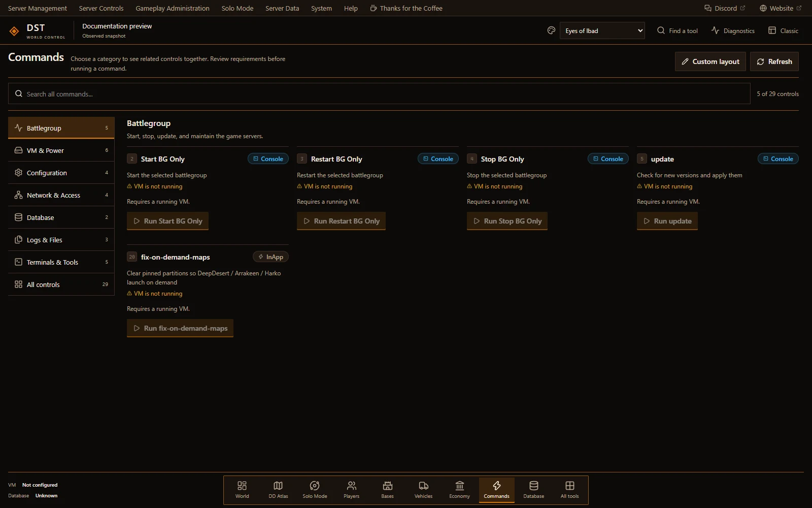812x508 pixels.
Task: Open Solo Mode menu in top bar
Action: pyautogui.click(x=238, y=8)
